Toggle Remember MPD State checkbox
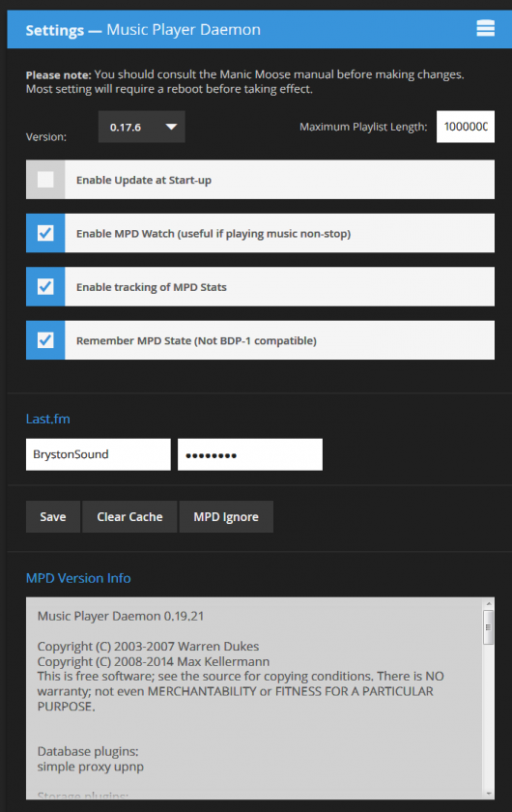The height and width of the screenshot is (812, 512). point(45,340)
